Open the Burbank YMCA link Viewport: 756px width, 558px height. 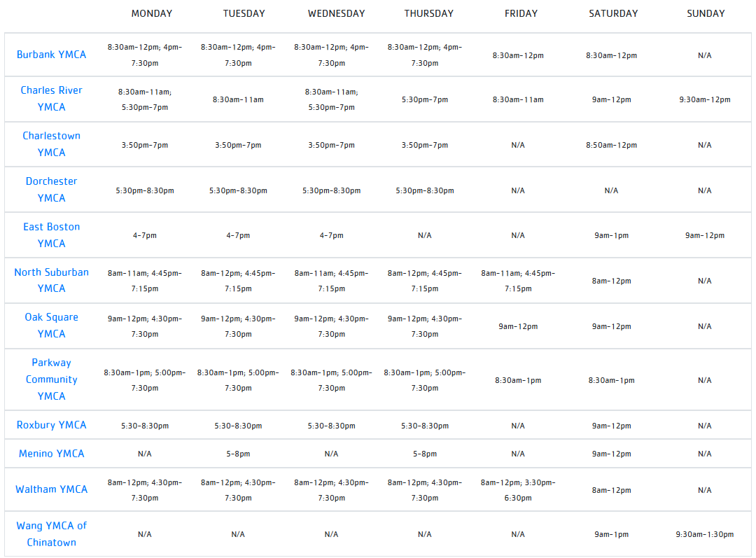(51, 55)
